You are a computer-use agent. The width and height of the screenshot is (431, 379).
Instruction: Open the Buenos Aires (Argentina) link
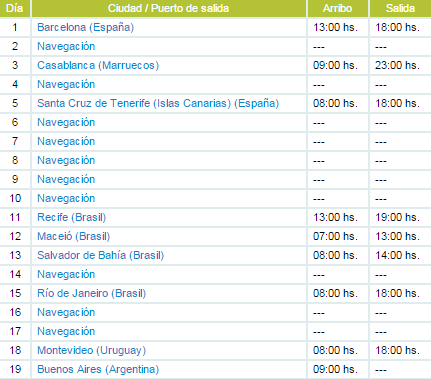pos(98,369)
